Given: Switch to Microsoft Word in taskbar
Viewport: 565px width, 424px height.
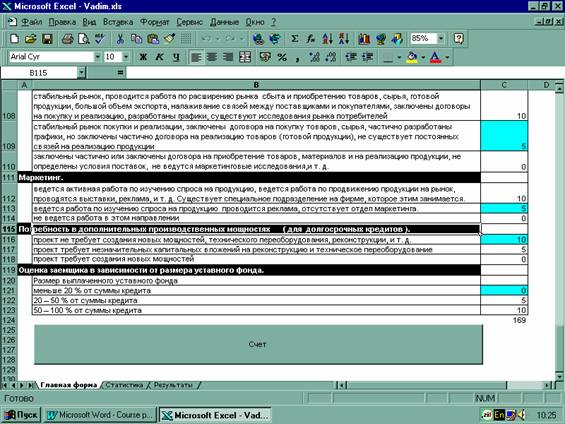Looking at the screenshot, I should pos(100,415).
